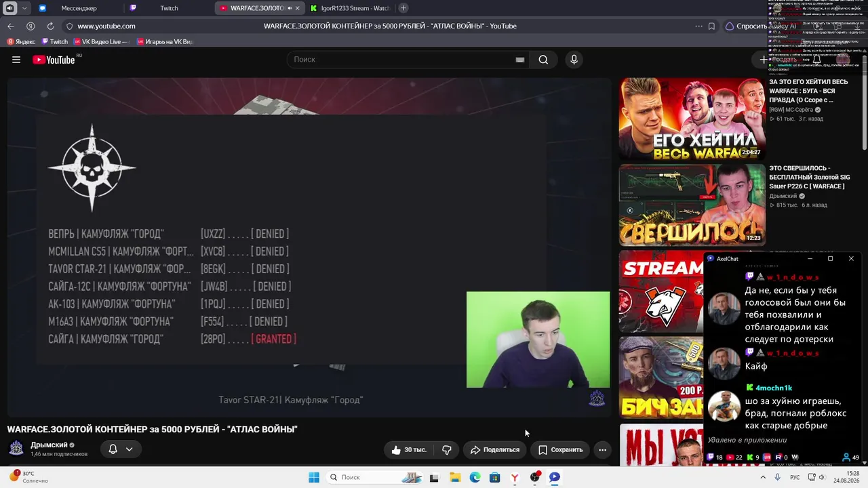Open the Yandex home button in toolbar
The height and width of the screenshot is (488, 868).
[31, 26]
